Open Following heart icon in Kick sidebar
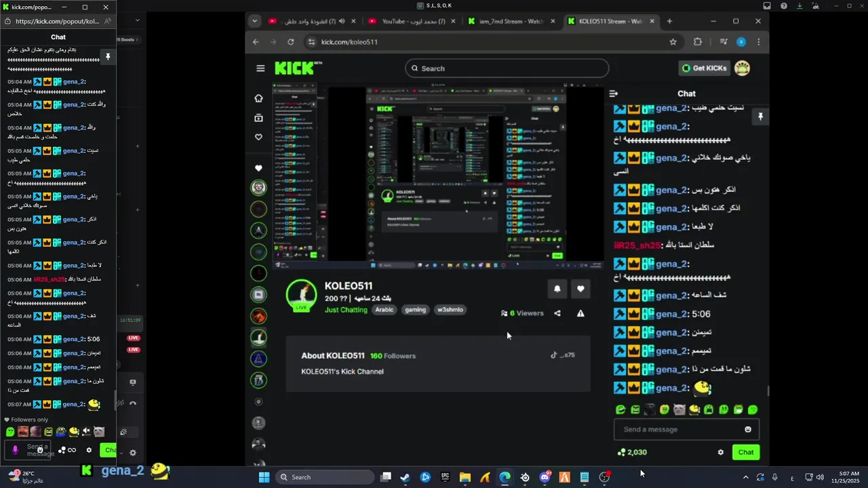 point(258,137)
